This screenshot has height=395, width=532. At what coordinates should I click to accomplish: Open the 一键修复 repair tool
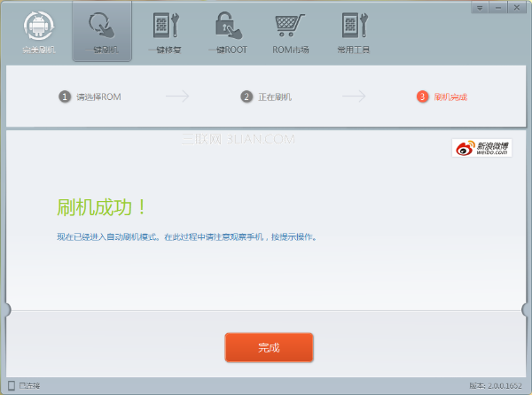pos(165,33)
